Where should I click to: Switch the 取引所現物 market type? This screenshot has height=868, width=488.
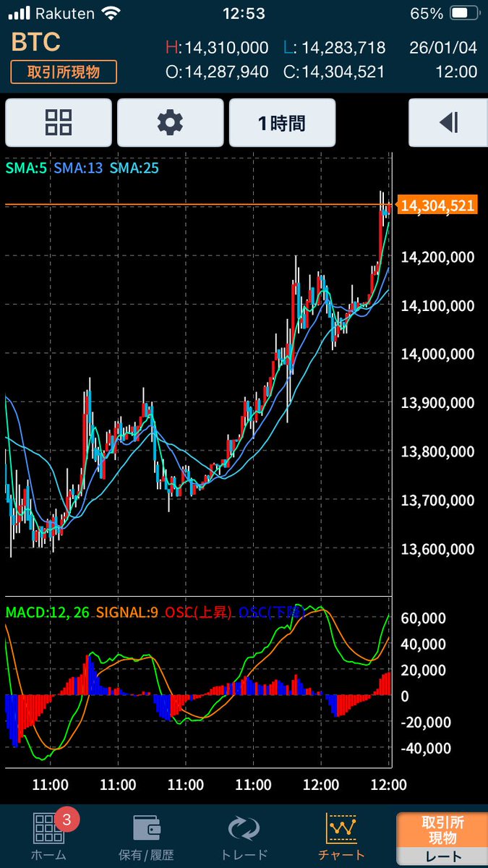[x=64, y=72]
